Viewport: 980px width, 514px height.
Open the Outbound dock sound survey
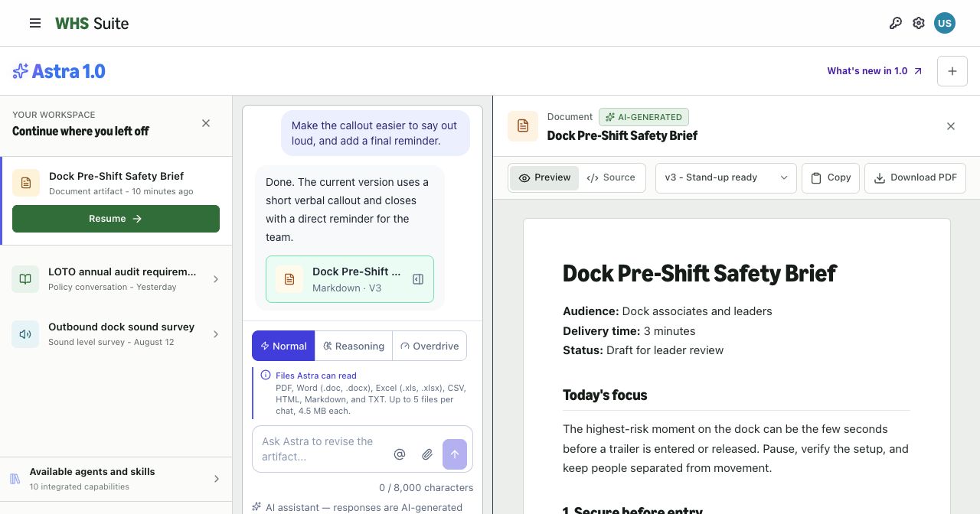tap(116, 333)
